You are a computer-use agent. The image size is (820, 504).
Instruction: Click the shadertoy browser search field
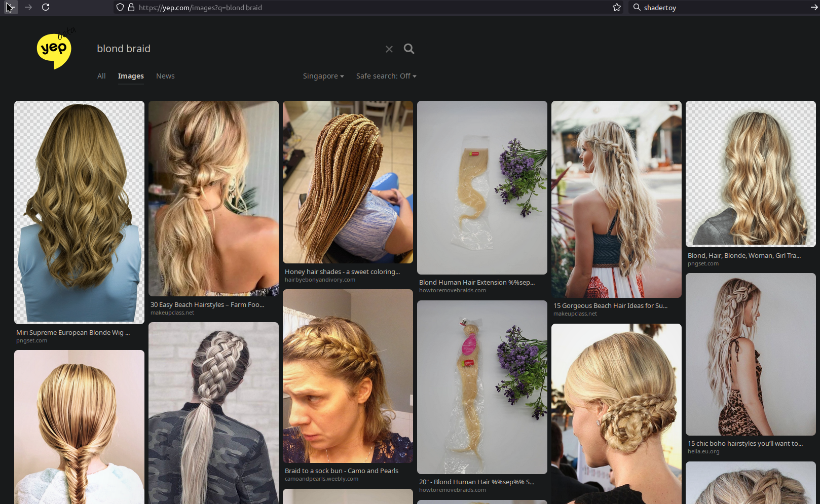(x=725, y=7)
